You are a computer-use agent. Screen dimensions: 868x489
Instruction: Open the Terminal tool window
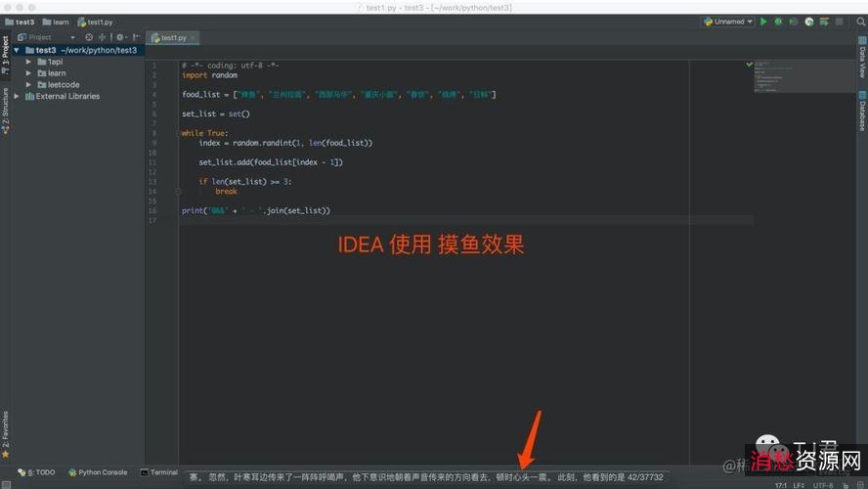click(159, 472)
